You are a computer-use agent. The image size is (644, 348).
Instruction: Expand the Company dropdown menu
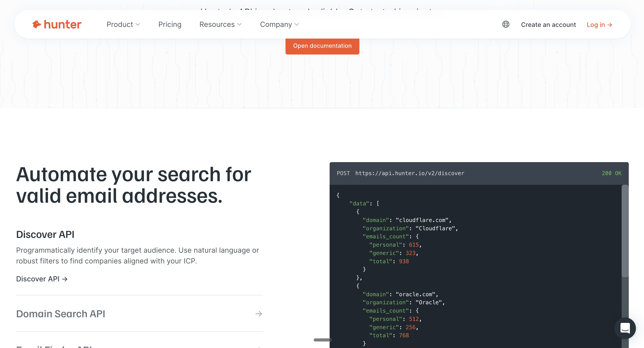[x=279, y=24]
